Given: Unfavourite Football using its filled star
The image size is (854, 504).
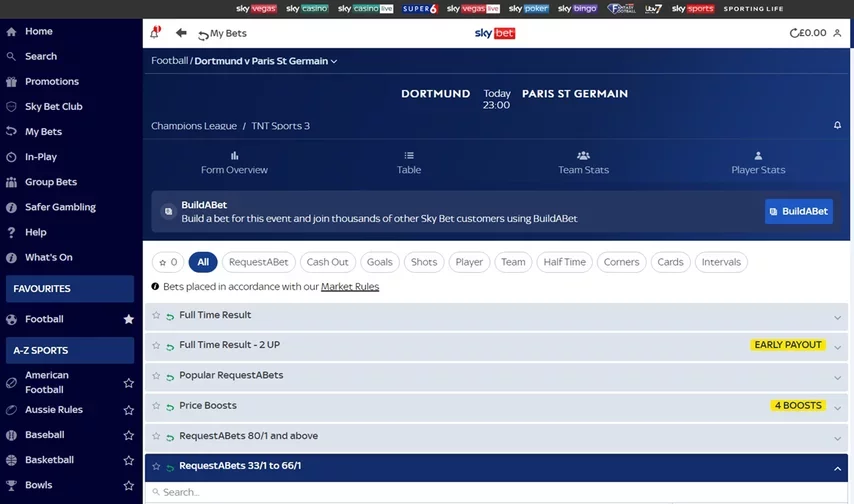Looking at the screenshot, I should coord(129,319).
